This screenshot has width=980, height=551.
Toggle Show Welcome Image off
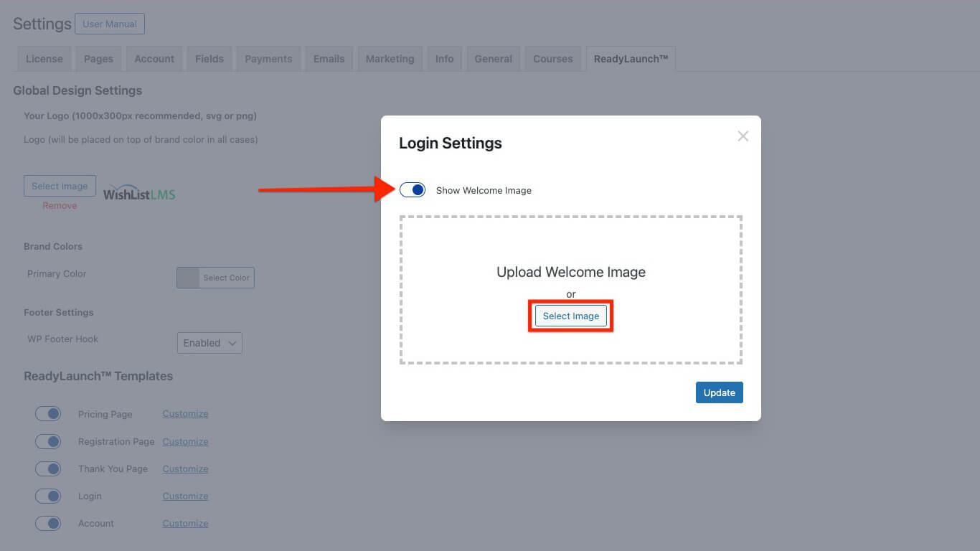click(412, 189)
